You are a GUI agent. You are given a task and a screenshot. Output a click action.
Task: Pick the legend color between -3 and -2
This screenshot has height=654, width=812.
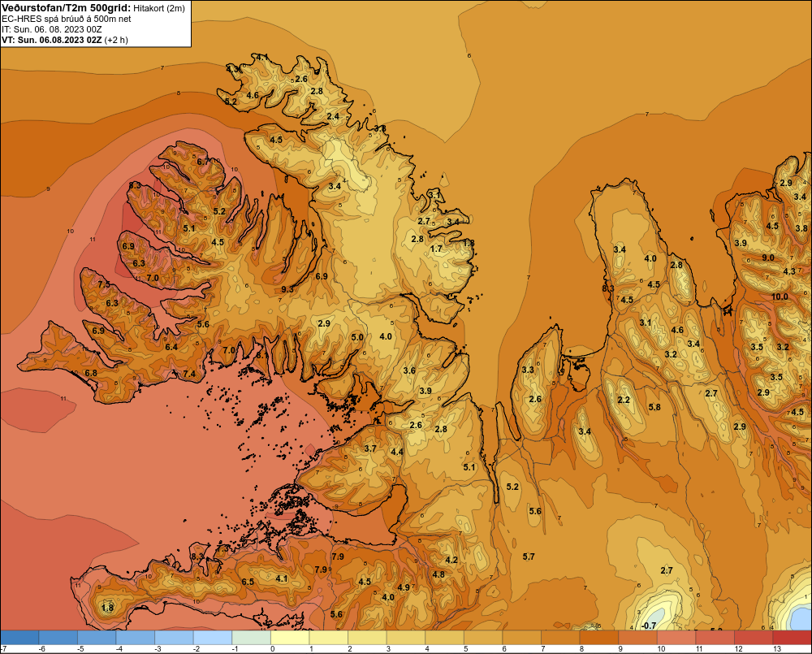174,638
